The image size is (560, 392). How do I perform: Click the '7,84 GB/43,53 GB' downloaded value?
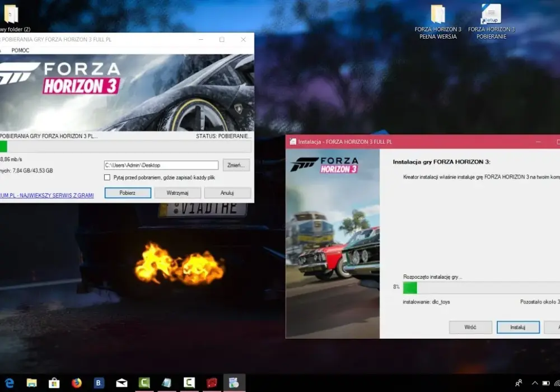tap(32, 171)
